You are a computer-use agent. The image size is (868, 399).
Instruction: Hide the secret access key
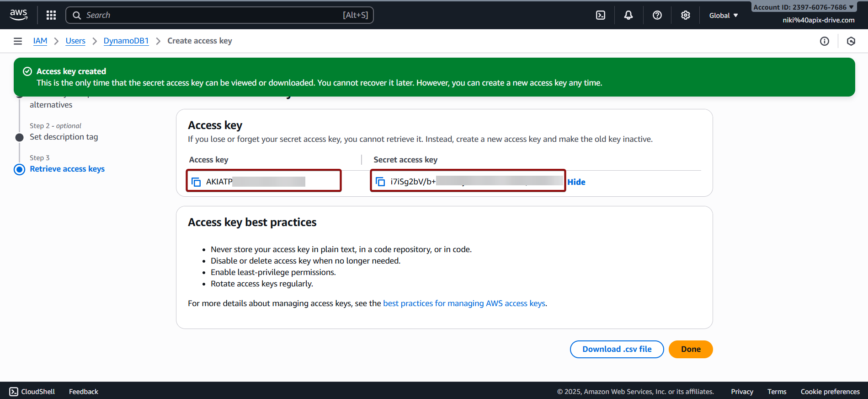tap(576, 182)
